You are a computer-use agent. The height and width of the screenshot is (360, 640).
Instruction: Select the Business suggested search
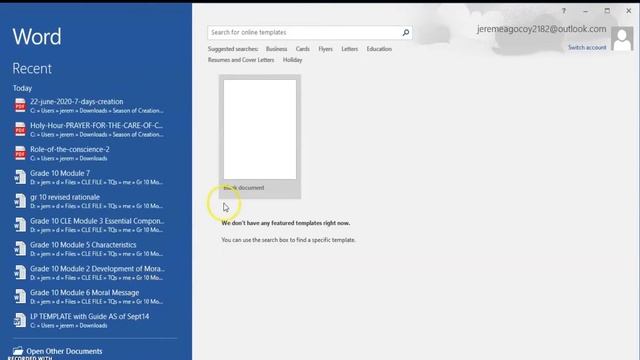click(276, 49)
